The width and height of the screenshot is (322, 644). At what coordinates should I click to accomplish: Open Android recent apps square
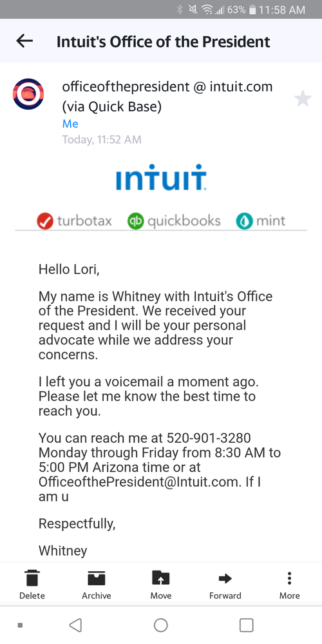pos(246,625)
